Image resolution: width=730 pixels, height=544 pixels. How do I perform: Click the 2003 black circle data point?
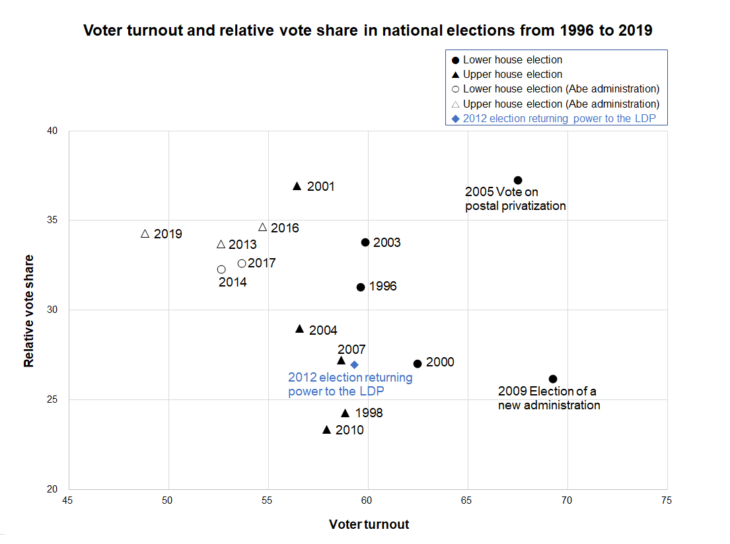[365, 242]
